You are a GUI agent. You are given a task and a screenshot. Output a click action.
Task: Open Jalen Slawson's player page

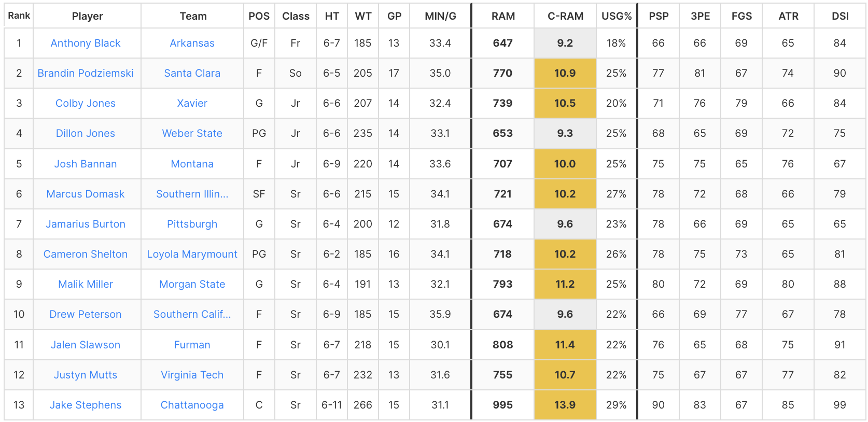click(86, 345)
